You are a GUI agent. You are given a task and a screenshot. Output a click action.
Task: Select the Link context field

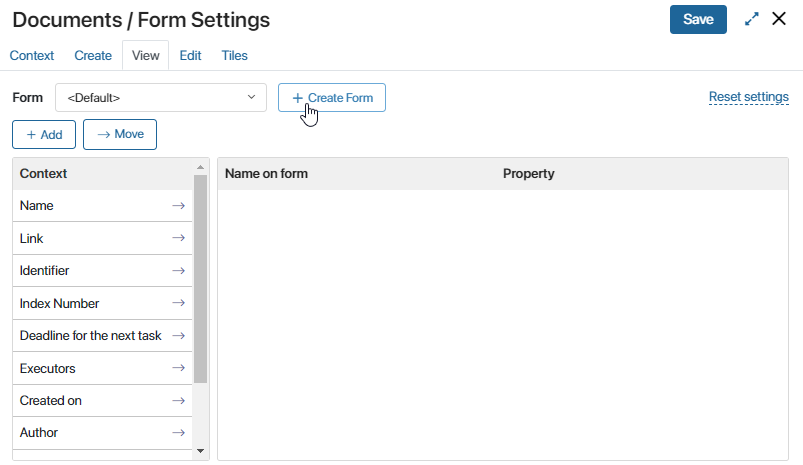(102, 238)
